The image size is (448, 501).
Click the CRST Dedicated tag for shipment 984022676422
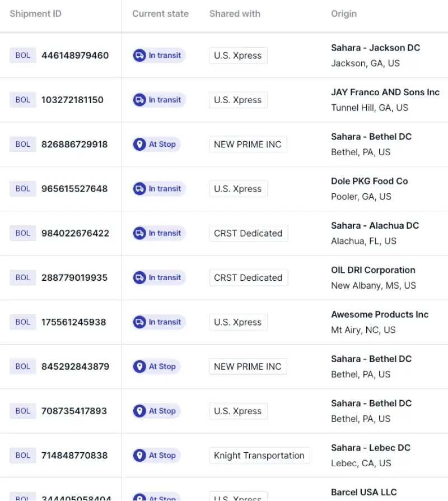click(x=249, y=233)
